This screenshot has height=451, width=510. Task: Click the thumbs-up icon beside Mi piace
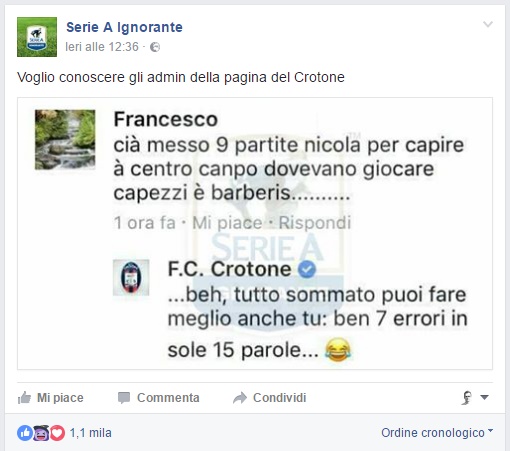click(x=24, y=398)
